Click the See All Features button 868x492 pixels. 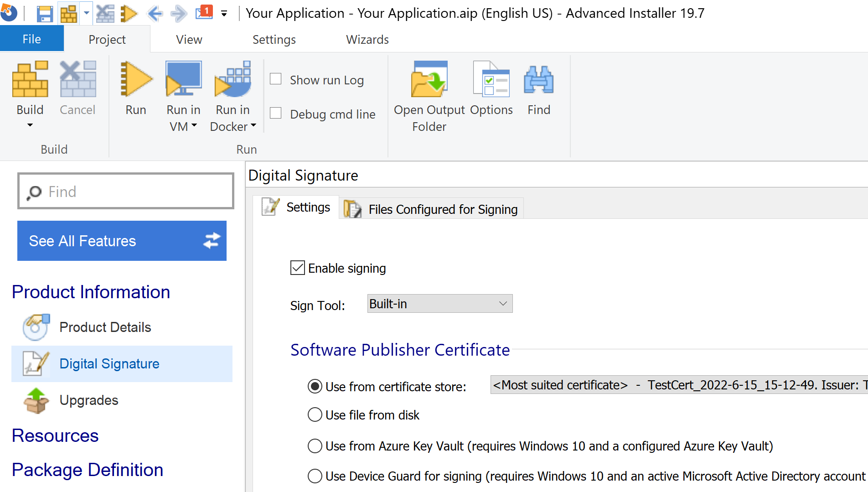coord(122,241)
